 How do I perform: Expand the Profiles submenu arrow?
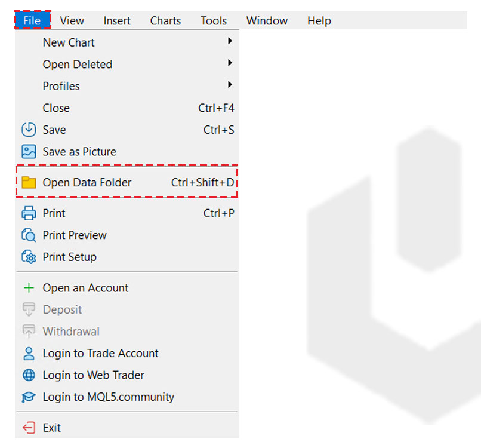pyautogui.click(x=230, y=85)
